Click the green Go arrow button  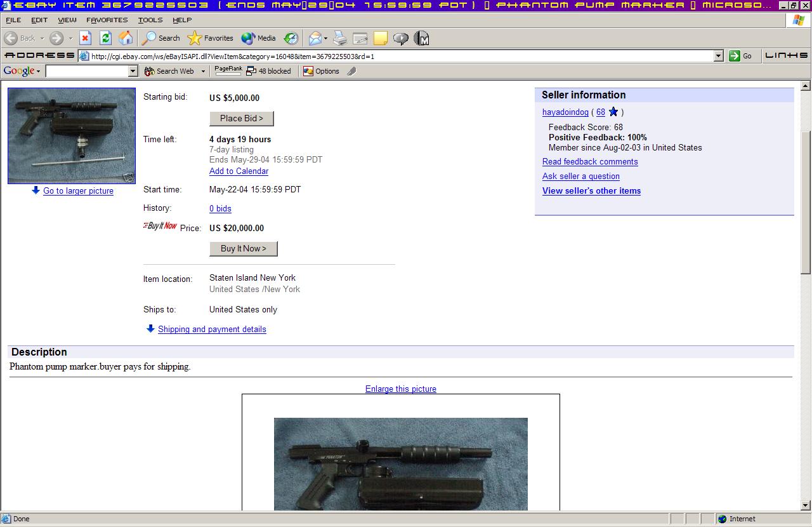tap(735, 56)
